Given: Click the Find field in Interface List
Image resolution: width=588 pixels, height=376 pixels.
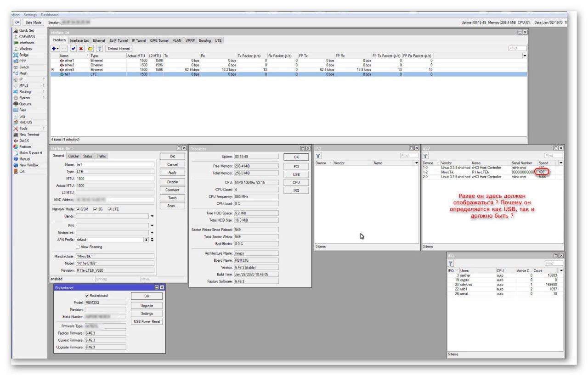Looking at the screenshot, I should [x=517, y=48].
